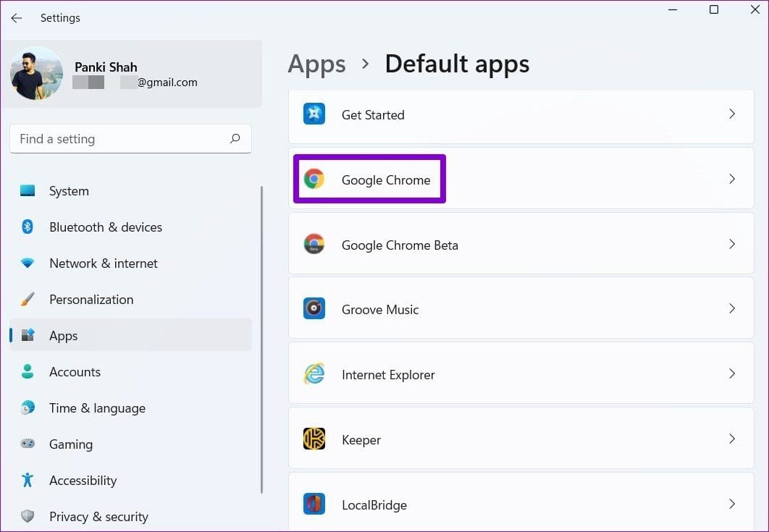Click the Google Chrome app icon

click(x=314, y=179)
